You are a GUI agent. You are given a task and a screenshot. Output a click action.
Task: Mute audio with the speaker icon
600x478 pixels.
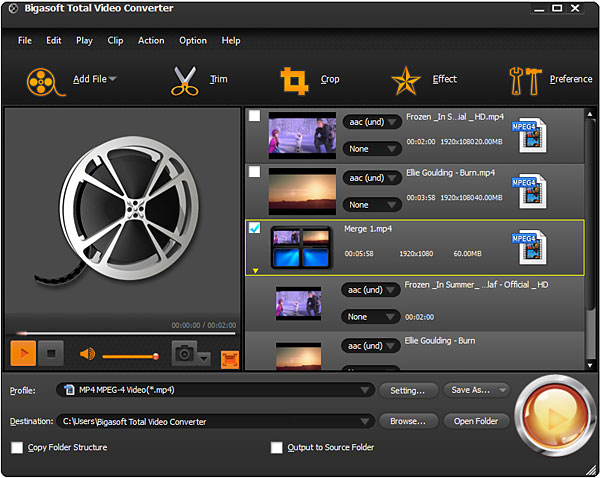point(88,354)
